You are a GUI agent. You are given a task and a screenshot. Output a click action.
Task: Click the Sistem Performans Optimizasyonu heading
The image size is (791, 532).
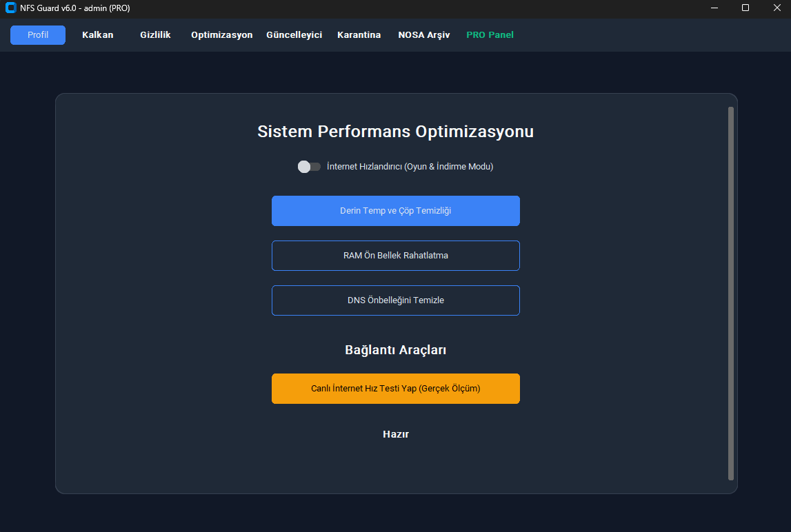coord(396,131)
